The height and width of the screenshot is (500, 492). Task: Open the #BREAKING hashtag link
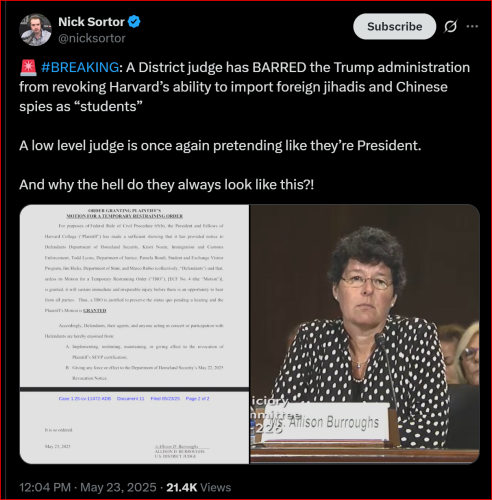pos(80,67)
